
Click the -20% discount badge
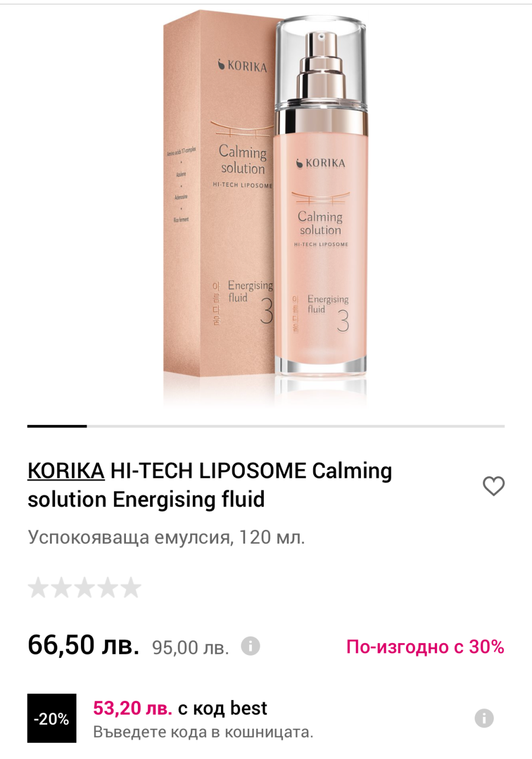tap(52, 719)
